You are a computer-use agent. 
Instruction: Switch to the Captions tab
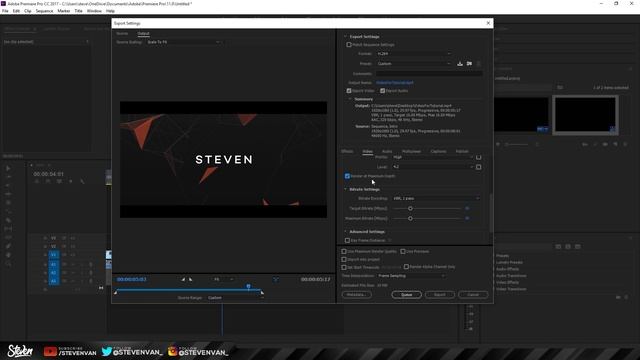pos(438,151)
